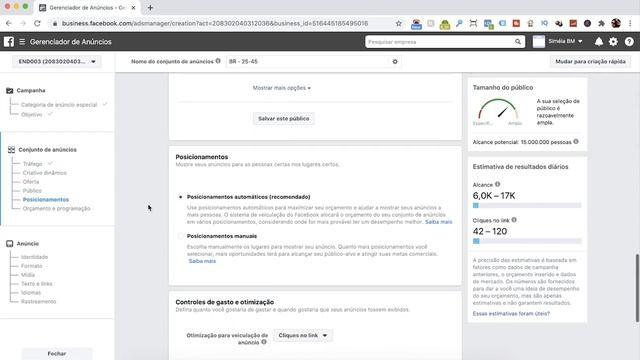
Task: Click the Alcance estimate bar
Action: click(x=527, y=206)
